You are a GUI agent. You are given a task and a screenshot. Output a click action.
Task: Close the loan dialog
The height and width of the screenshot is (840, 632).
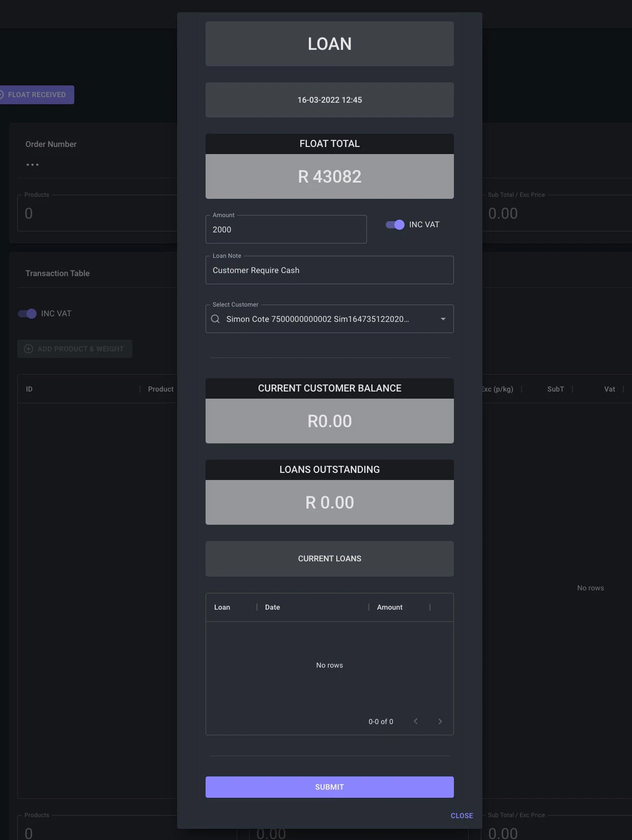point(462,816)
